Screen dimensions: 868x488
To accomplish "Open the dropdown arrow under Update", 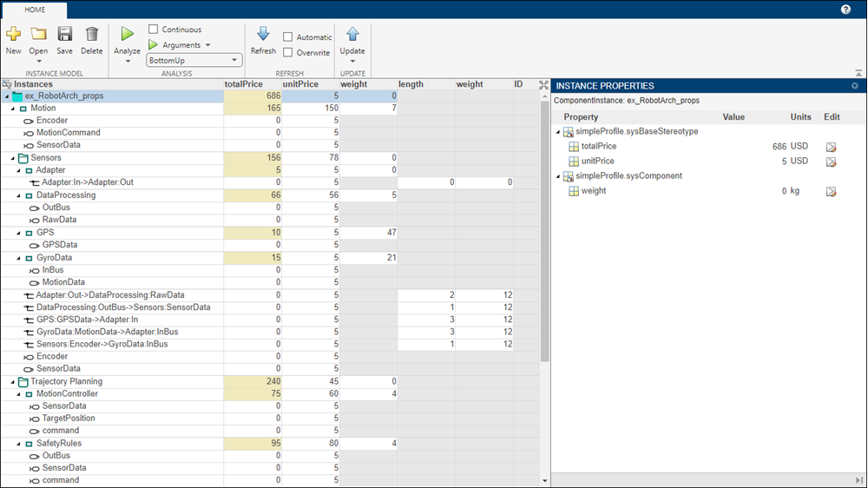I will click(x=352, y=61).
